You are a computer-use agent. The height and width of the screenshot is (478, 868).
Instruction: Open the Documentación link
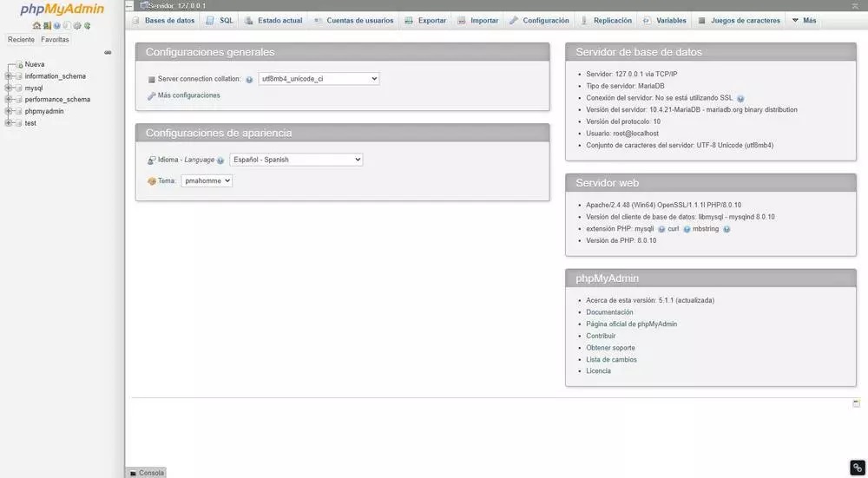point(609,312)
